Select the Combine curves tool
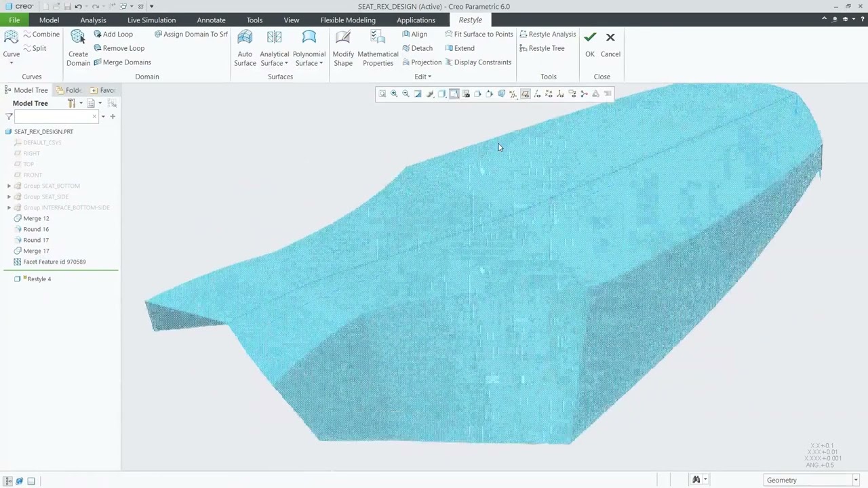This screenshot has height=488, width=868. pyautogui.click(x=41, y=34)
